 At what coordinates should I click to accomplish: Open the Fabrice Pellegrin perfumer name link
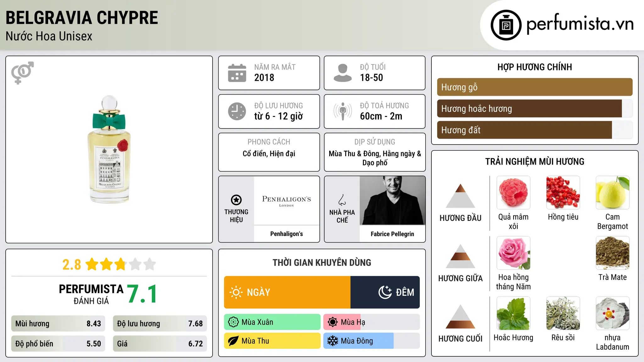tap(392, 234)
